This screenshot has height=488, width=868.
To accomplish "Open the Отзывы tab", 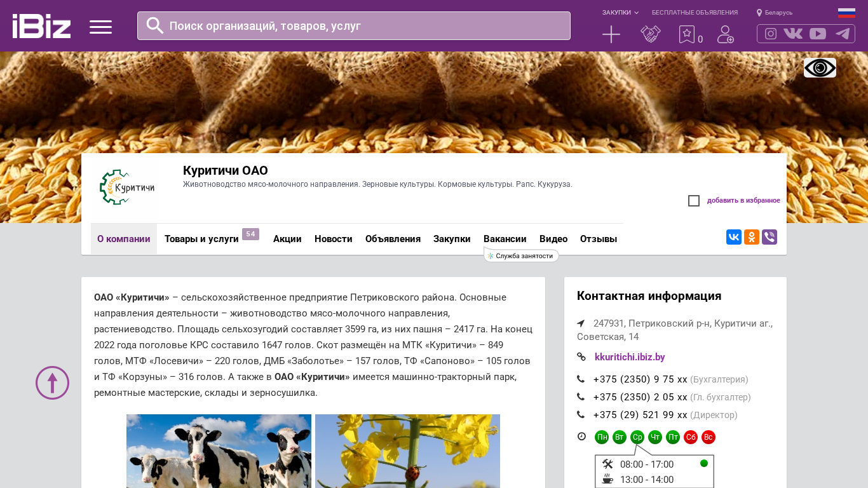I will click(599, 239).
